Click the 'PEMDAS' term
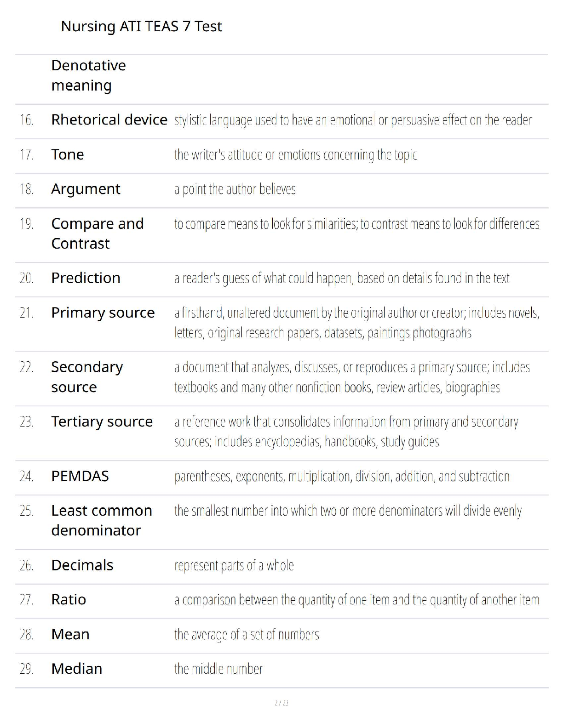 click(x=80, y=476)
